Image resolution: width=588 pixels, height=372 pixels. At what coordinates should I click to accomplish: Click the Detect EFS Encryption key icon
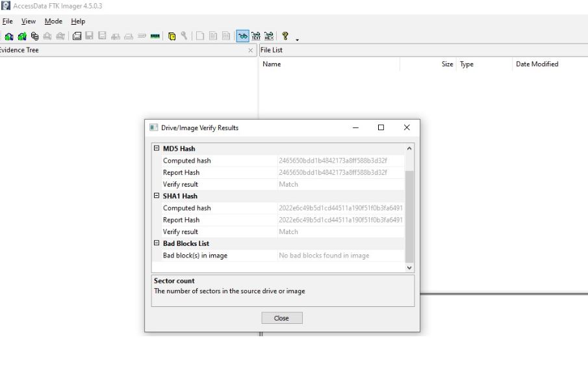point(184,36)
